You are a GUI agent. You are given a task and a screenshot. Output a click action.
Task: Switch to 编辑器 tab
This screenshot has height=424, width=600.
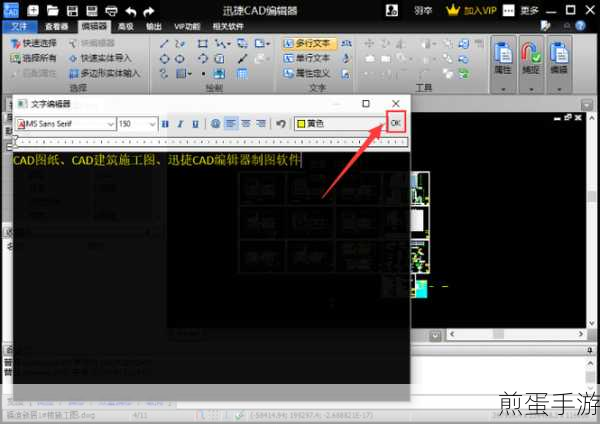(94, 26)
